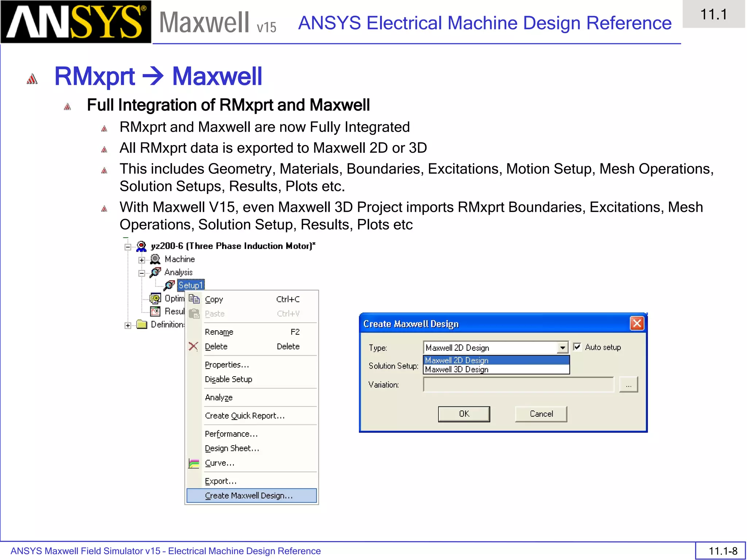Toggle the Auto setup checkbox
Viewport: 747px width, 560px height.
pos(577,347)
